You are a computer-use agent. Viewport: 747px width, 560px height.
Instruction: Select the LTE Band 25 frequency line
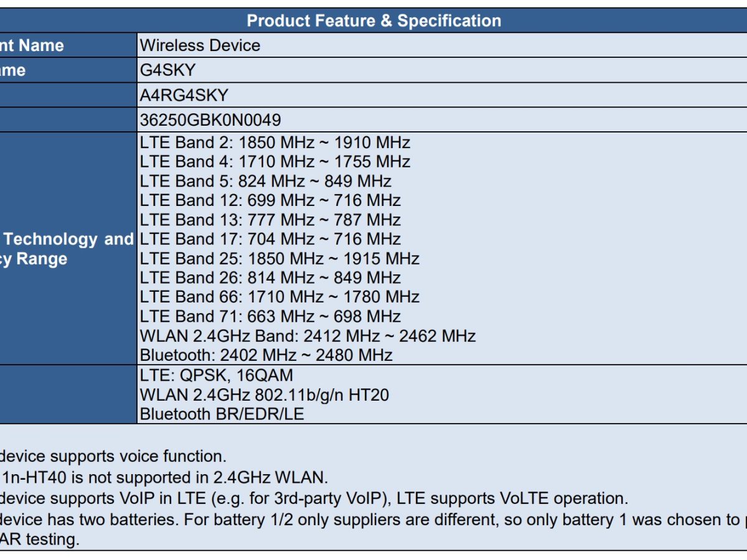[280, 258]
